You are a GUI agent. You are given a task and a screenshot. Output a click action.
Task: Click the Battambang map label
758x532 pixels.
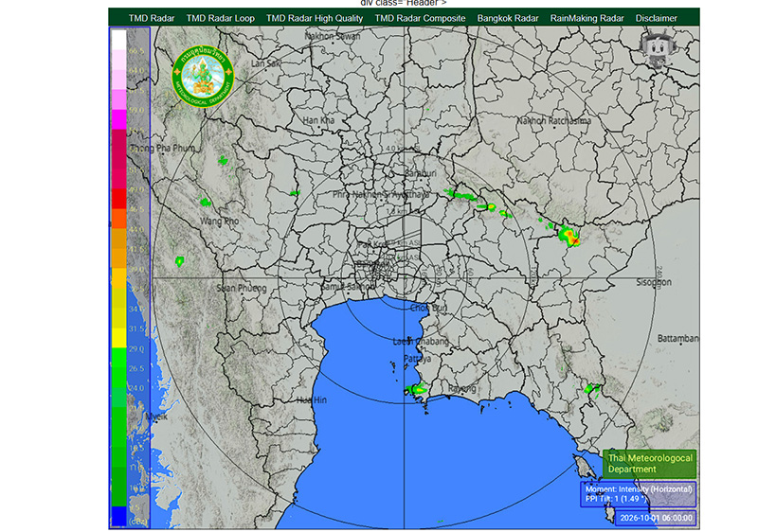click(x=678, y=338)
